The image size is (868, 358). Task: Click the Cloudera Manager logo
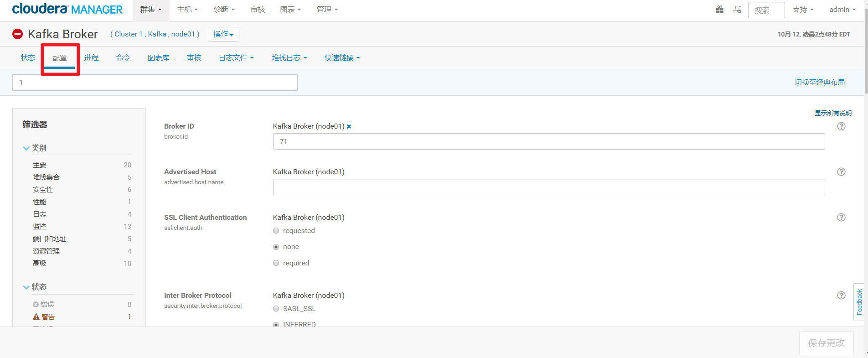[67, 9]
